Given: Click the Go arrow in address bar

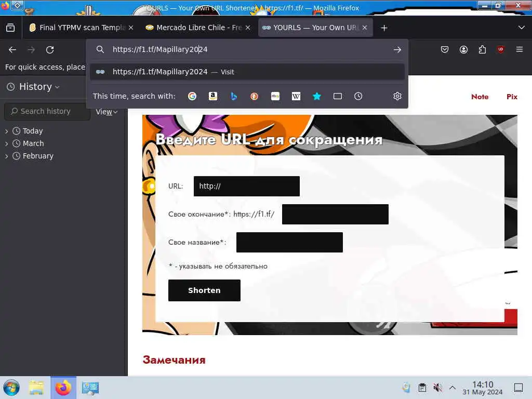Looking at the screenshot, I should coord(397,49).
